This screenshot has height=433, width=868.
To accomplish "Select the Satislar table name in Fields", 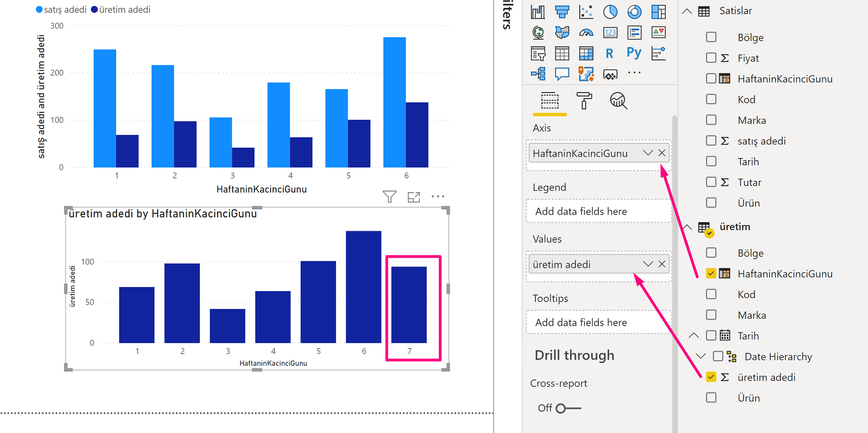I will click(736, 11).
